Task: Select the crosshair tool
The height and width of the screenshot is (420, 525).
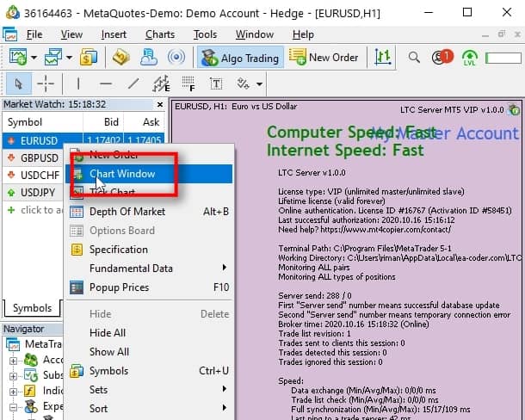Action: pos(46,83)
